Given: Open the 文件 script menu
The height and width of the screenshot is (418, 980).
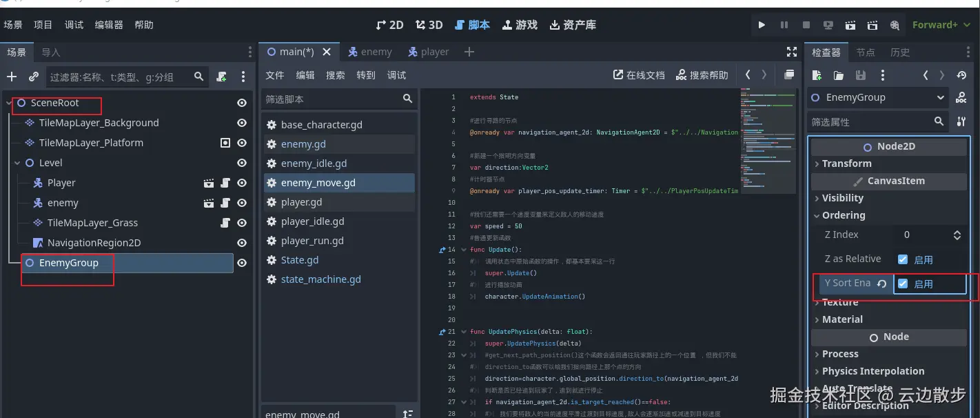Looking at the screenshot, I should 275,75.
